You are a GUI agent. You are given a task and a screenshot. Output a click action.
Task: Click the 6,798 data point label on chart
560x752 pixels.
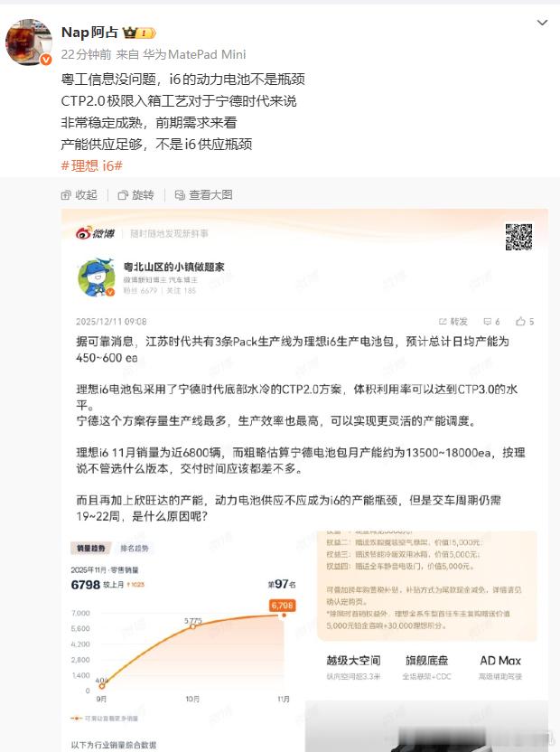pos(282,606)
